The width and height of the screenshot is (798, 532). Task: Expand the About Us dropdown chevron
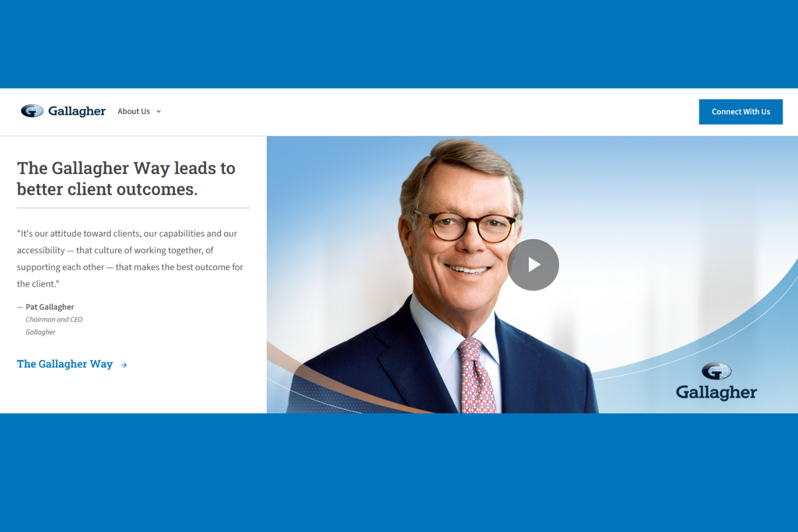[x=159, y=112]
